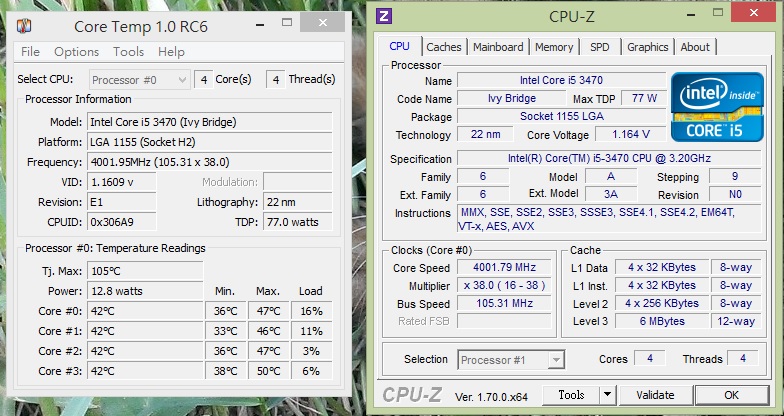Screen dimensions: 784x416
Task: Click the Core Voltage value 1.164 V
Action: point(630,134)
